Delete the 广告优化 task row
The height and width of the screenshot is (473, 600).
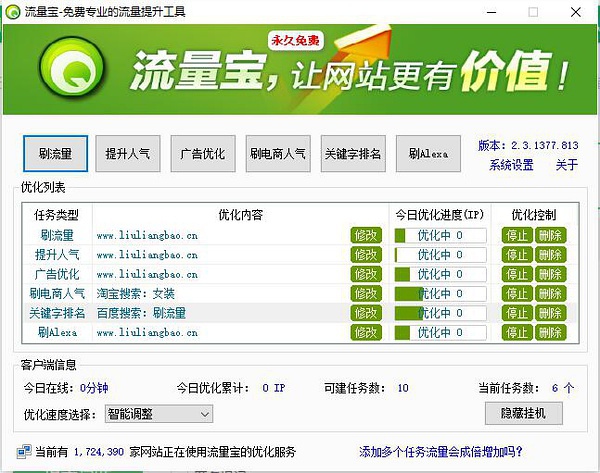(x=550, y=274)
